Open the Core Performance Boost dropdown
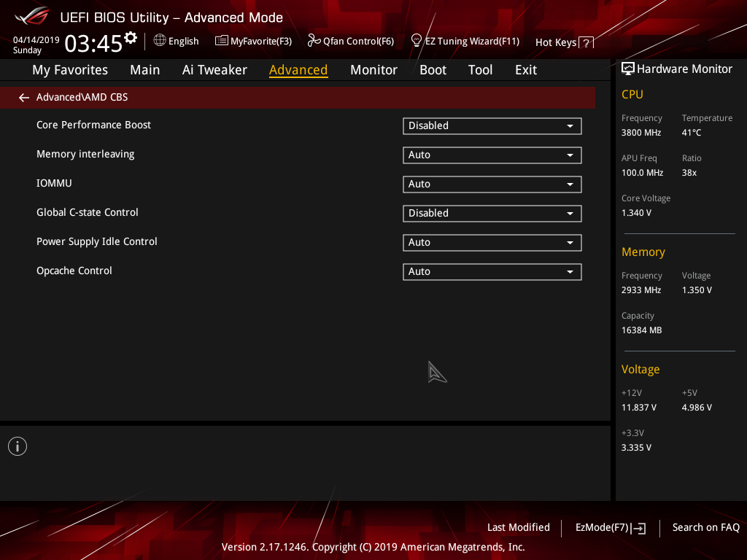The height and width of the screenshot is (560, 747). pos(492,125)
